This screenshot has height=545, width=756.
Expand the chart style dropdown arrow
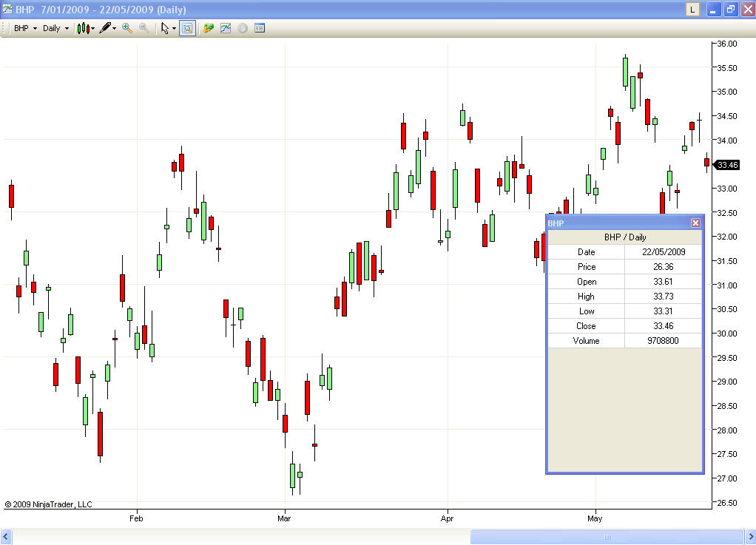coord(92,28)
